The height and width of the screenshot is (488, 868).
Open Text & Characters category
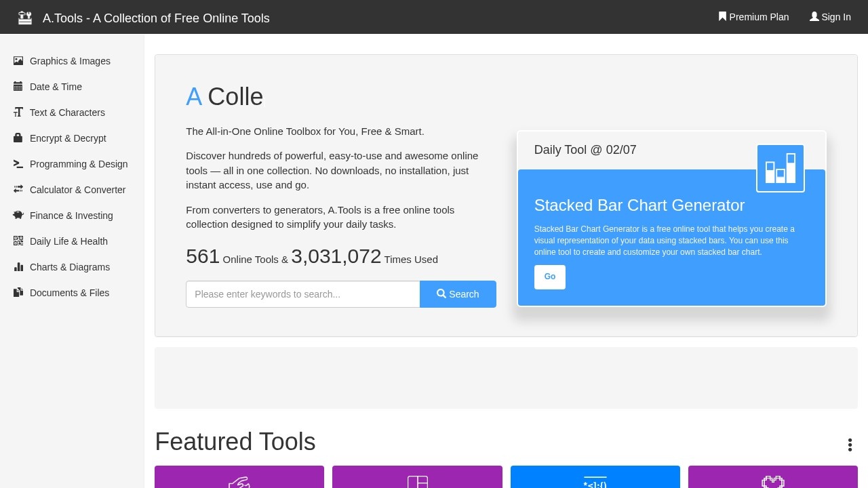(67, 113)
